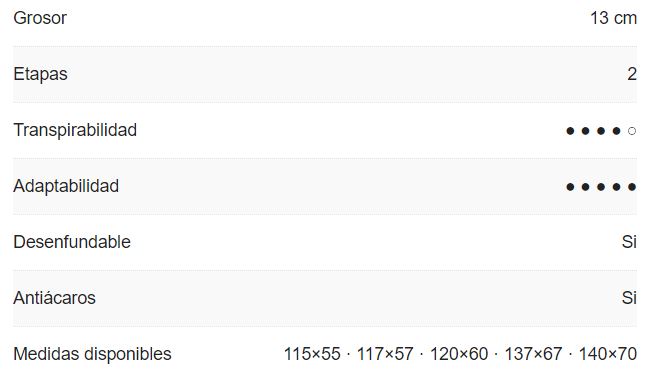Click the Antiácaros label

pyautogui.click(x=55, y=298)
